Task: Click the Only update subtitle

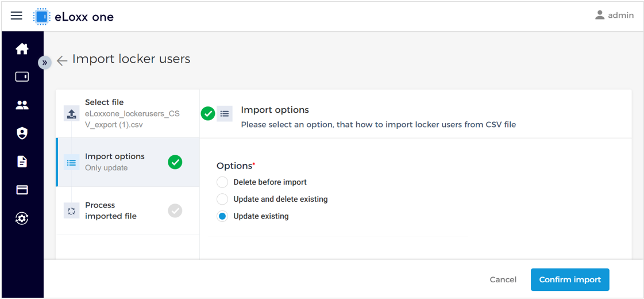Action: pyautogui.click(x=106, y=168)
